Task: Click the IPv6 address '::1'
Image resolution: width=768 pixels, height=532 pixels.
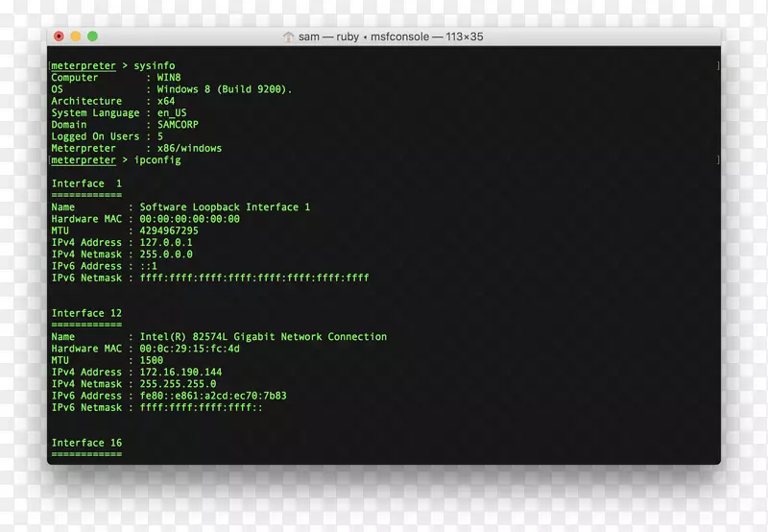Action: pyautogui.click(x=149, y=266)
